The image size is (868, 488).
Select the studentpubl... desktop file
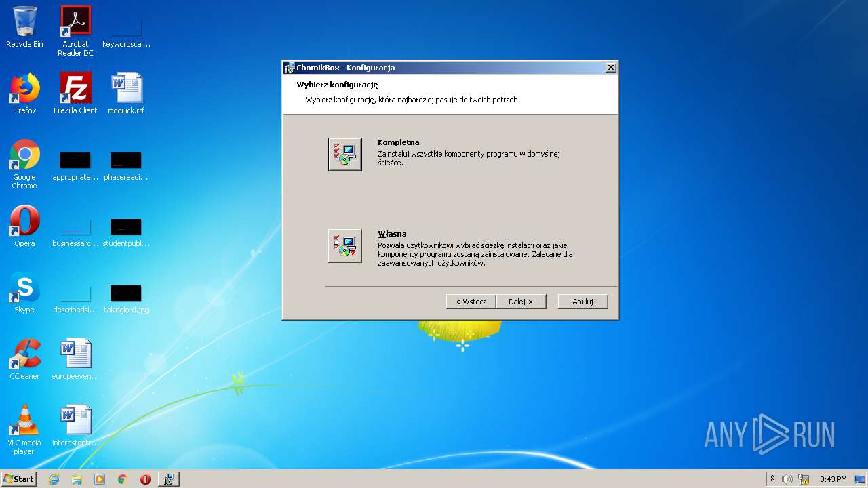pos(126,233)
